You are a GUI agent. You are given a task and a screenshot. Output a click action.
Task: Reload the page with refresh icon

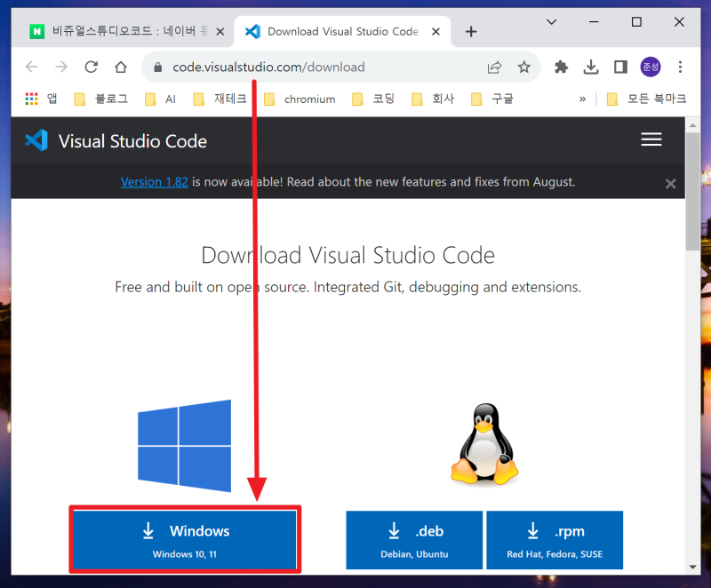click(x=92, y=67)
